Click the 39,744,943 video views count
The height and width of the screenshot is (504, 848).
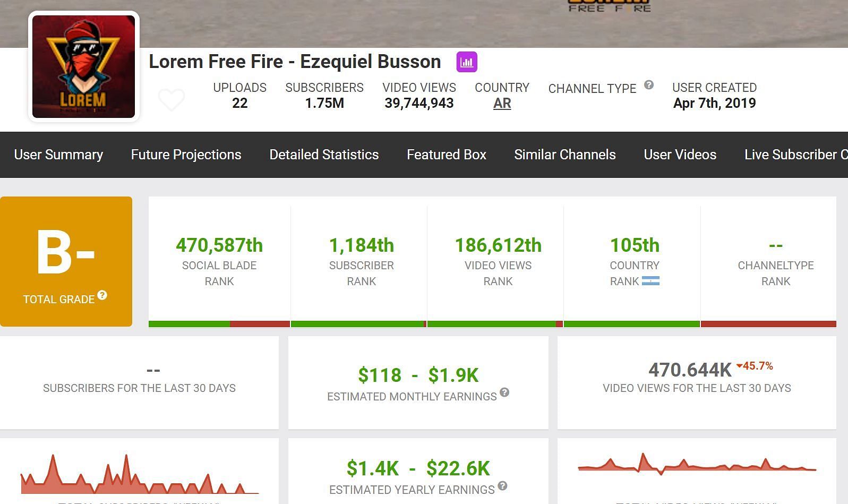coord(419,103)
